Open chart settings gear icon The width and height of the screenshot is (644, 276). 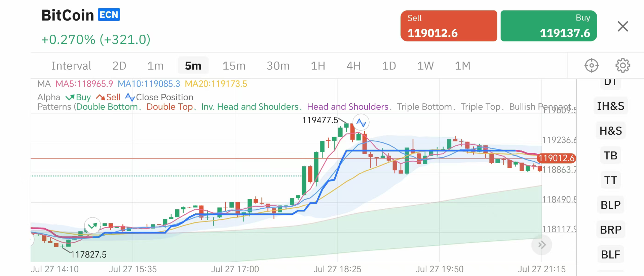point(622,65)
